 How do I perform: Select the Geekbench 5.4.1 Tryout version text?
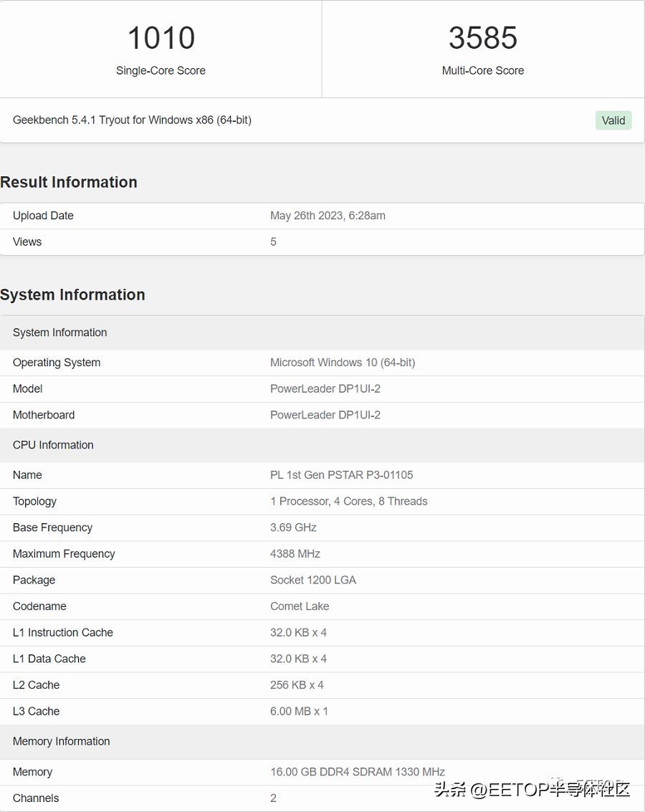tap(132, 120)
